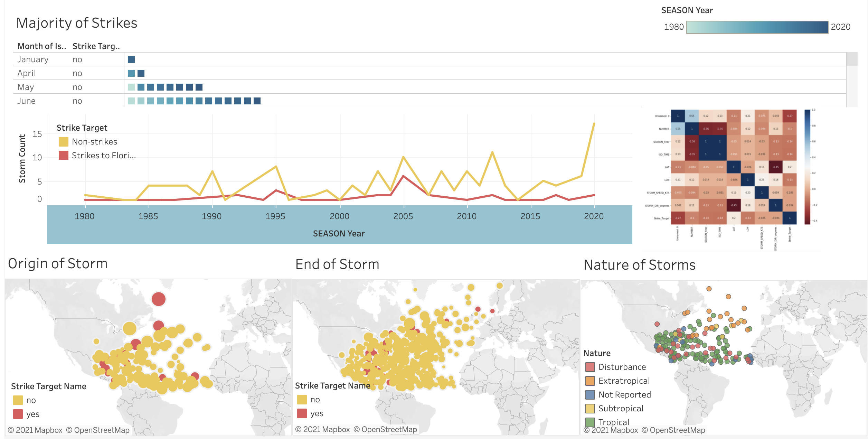The image size is (868, 439).
Task: Click the Storm Count axis title
Action: point(22,159)
